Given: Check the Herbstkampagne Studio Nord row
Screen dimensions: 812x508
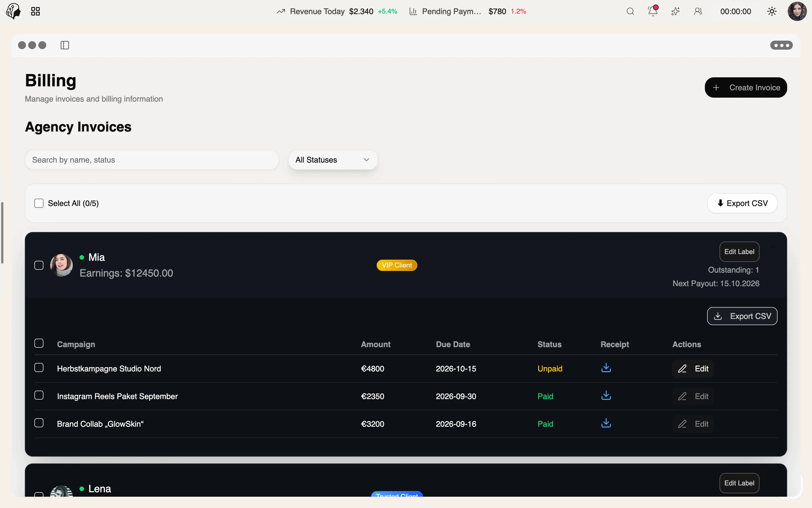Looking at the screenshot, I should coord(39,367).
